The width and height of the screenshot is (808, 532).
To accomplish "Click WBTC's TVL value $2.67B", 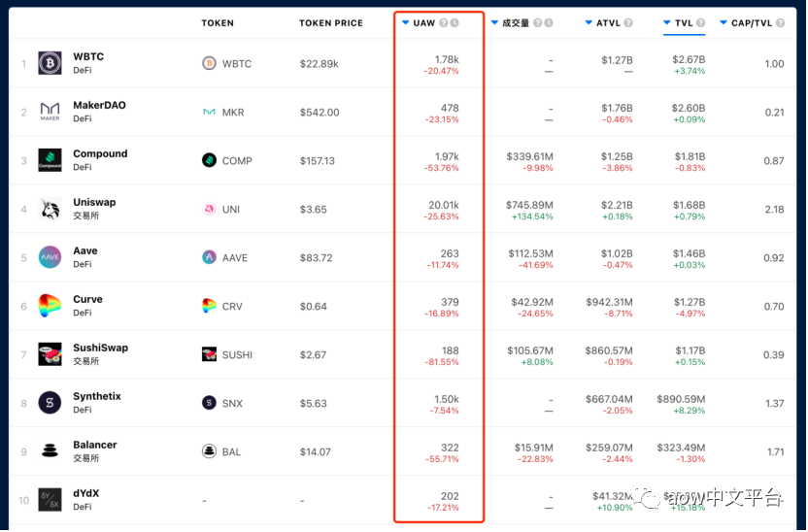I will (x=689, y=60).
